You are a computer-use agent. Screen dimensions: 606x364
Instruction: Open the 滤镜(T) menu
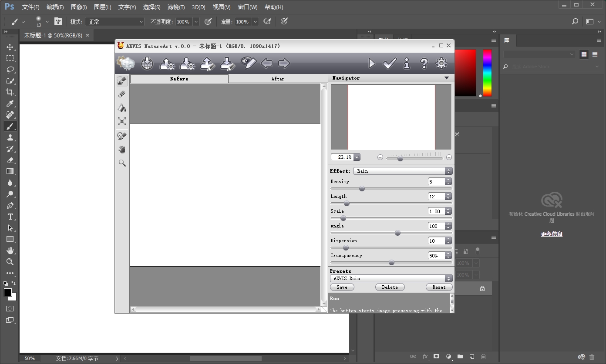[x=176, y=7]
